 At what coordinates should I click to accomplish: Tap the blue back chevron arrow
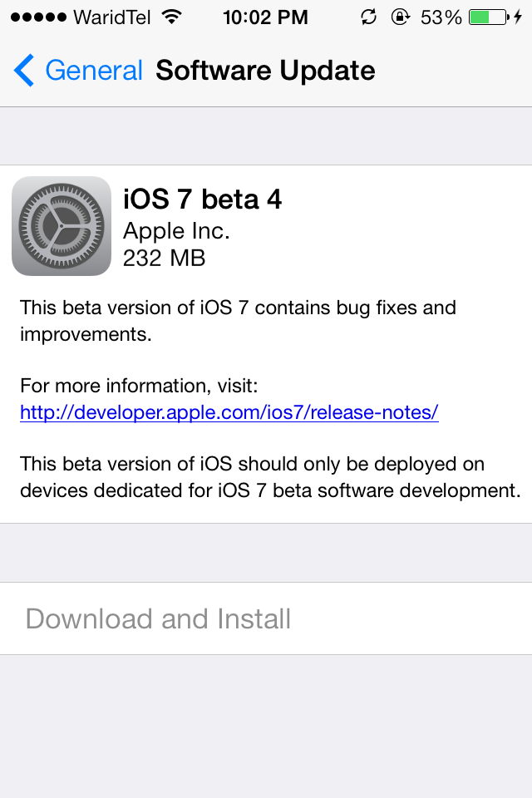point(24,70)
